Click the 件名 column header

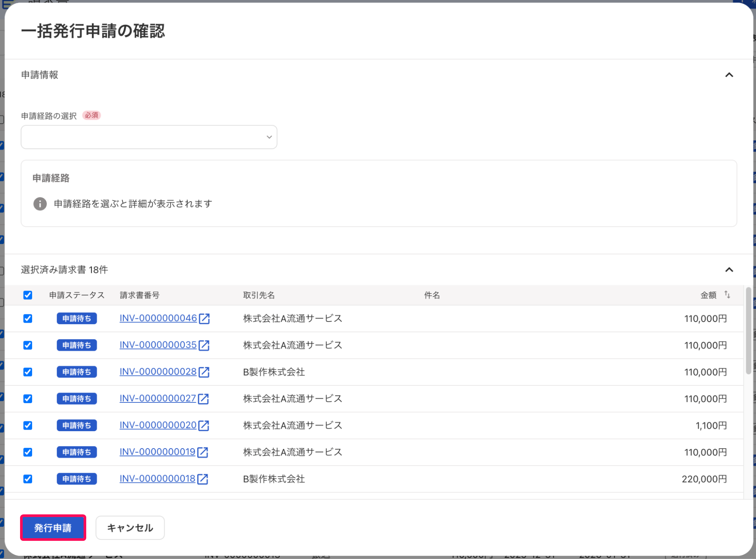(x=432, y=295)
